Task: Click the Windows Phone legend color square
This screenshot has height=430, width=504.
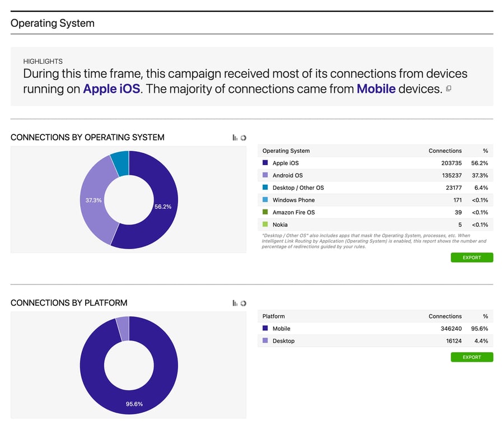Action: 265,200
